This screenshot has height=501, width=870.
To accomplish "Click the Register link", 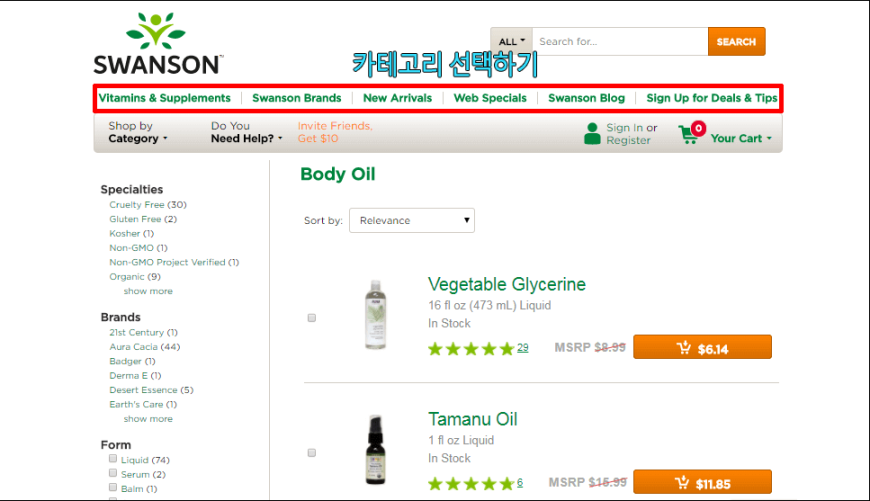I will click(628, 140).
